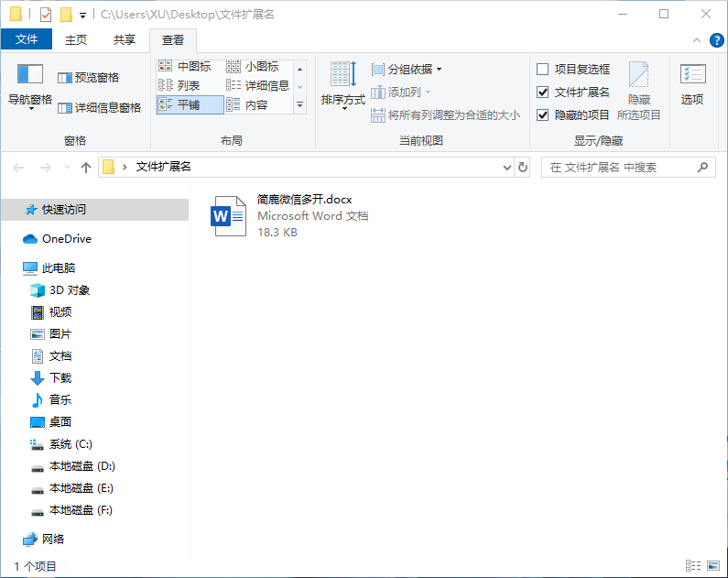The image size is (728, 578).
Task: Click the forward navigation arrow
Action: click(x=46, y=167)
